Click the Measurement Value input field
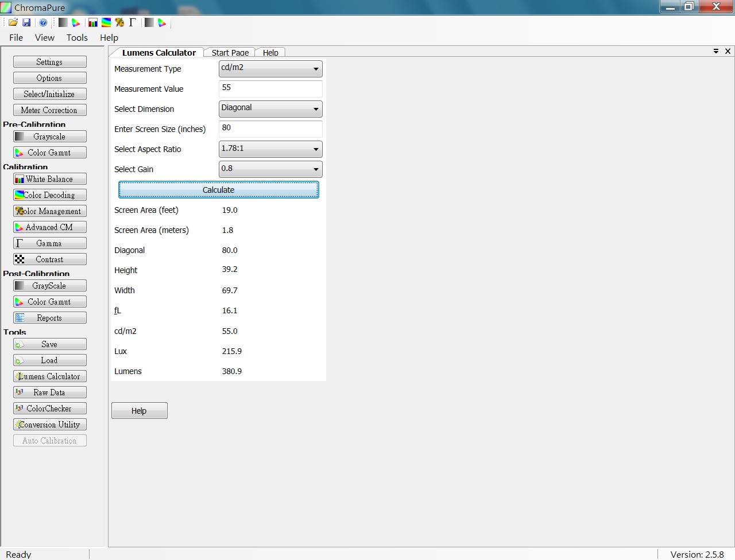 coord(270,89)
